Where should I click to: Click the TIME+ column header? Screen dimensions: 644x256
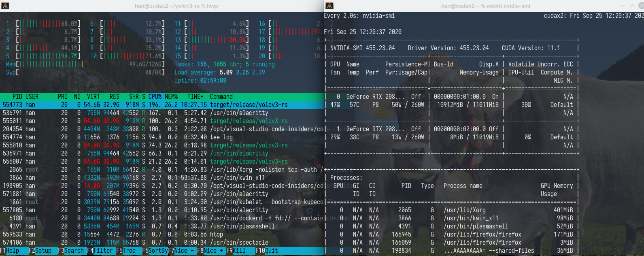[x=195, y=97]
